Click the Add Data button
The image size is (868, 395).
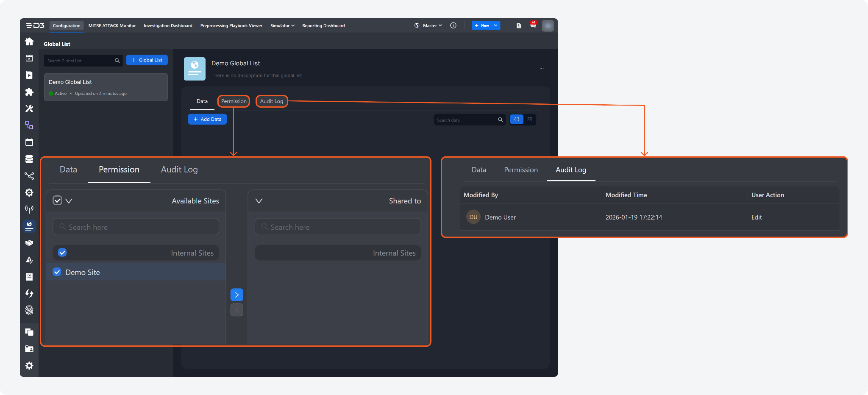tap(207, 120)
